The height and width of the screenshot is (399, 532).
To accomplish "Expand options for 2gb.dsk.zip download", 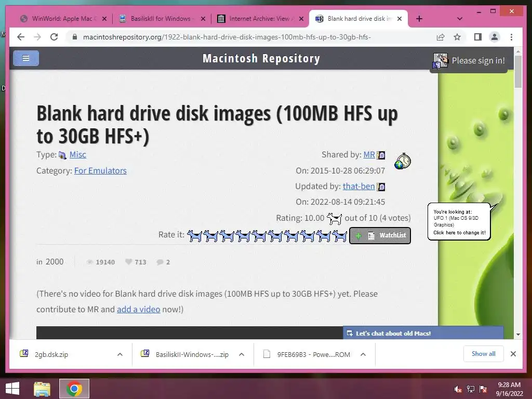I will point(120,354).
